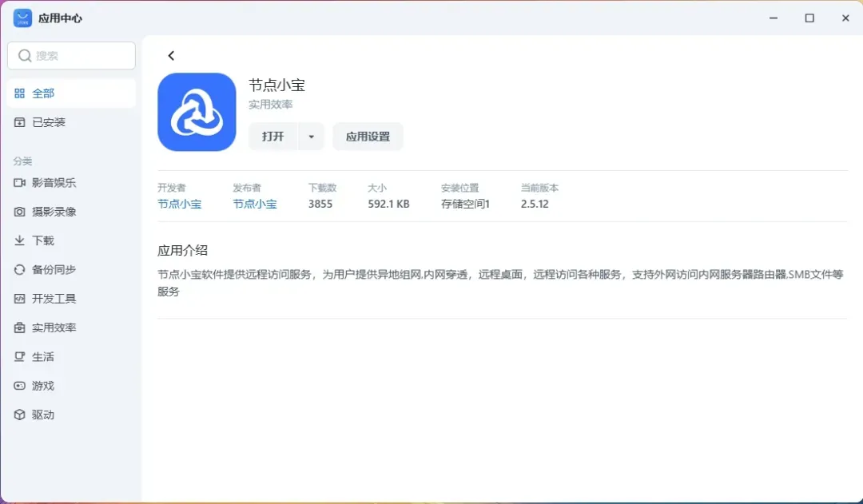Screen dimensions: 863x504
Task: Select the 游戏 gamepad category
Action: [x=43, y=386]
